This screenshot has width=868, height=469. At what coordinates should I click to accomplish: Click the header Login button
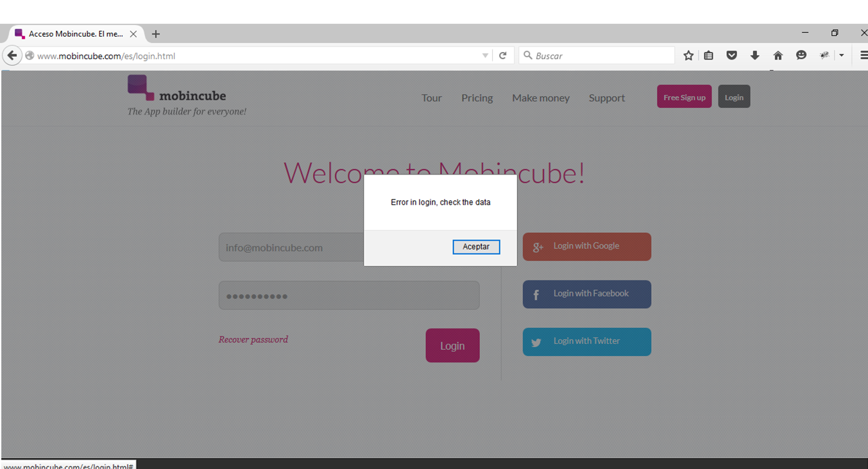(734, 97)
